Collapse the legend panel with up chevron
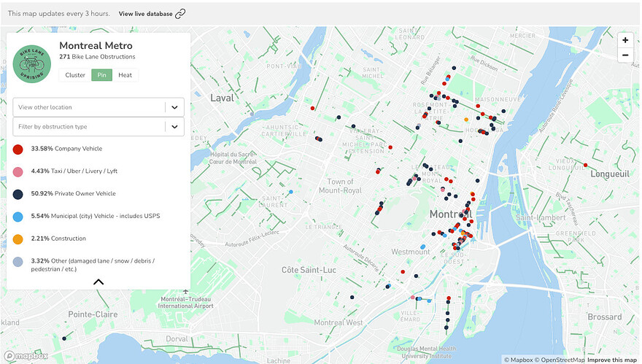This screenshot has width=642, height=364. (x=98, y=282)
